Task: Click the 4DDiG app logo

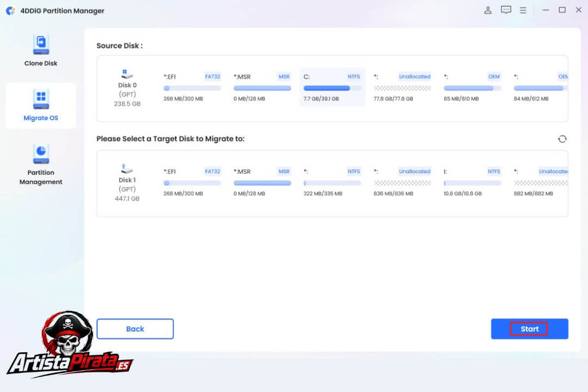Action: 10,10
